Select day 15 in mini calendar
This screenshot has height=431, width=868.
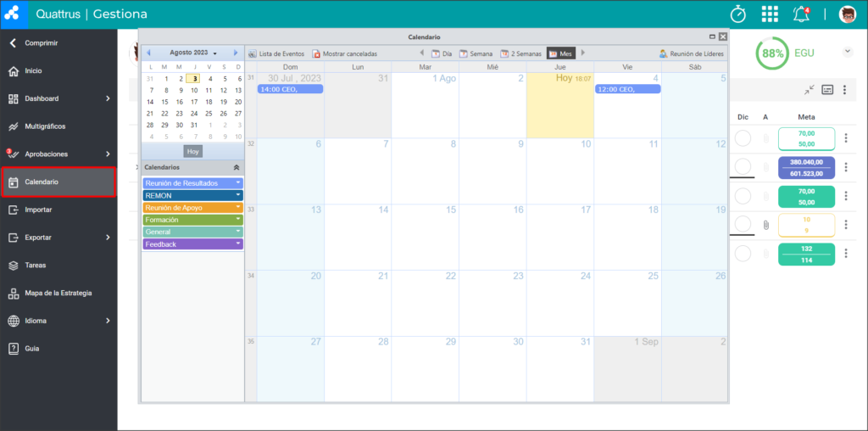click(164, 102)
